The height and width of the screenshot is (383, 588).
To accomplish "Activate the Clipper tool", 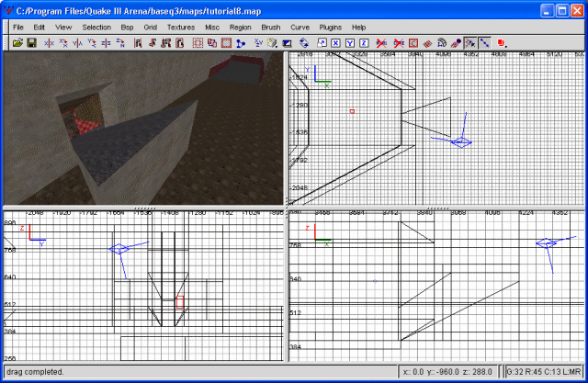I will (241, 43).
